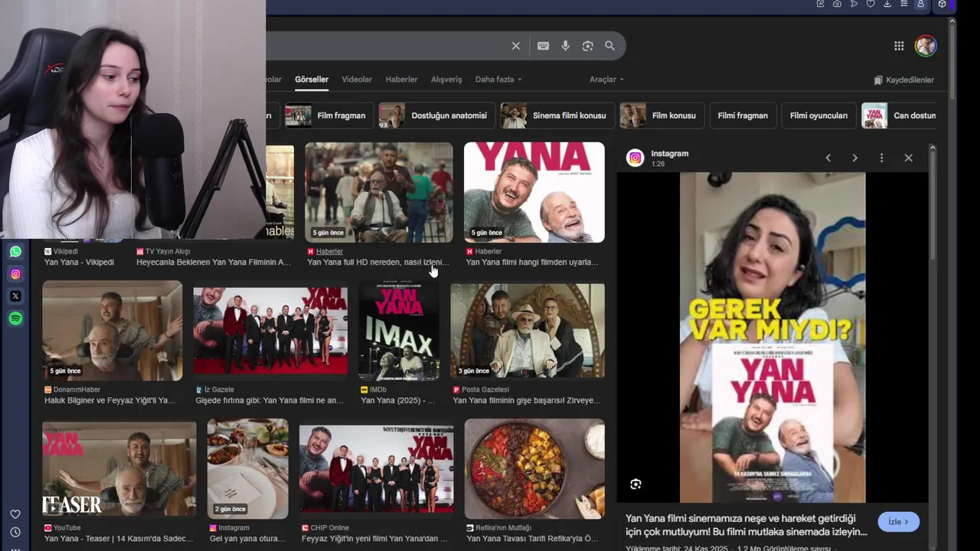Screen dimensions: 980x551
Task: Start voice search with microphone icon
Action: [565, 46]
